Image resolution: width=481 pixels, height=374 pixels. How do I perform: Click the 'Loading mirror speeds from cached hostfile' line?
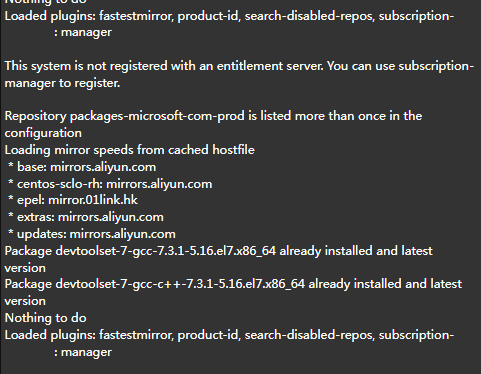130,150
